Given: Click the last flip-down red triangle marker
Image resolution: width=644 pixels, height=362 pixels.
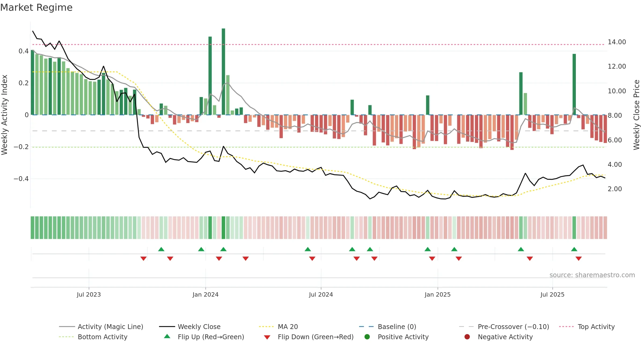Looking at the screenshot, I should (579, 258).
